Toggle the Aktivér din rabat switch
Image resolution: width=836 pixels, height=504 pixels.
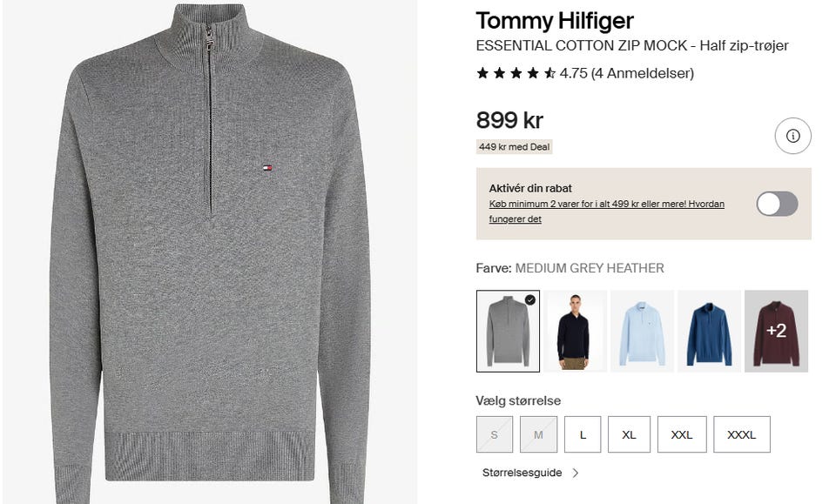[777, 204]
